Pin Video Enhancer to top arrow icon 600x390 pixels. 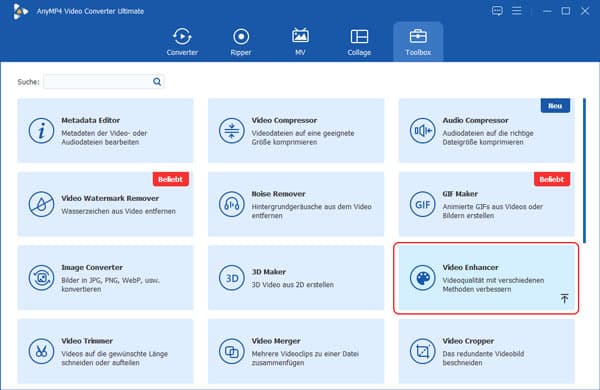pyautogui.click(x=564, y=298)
